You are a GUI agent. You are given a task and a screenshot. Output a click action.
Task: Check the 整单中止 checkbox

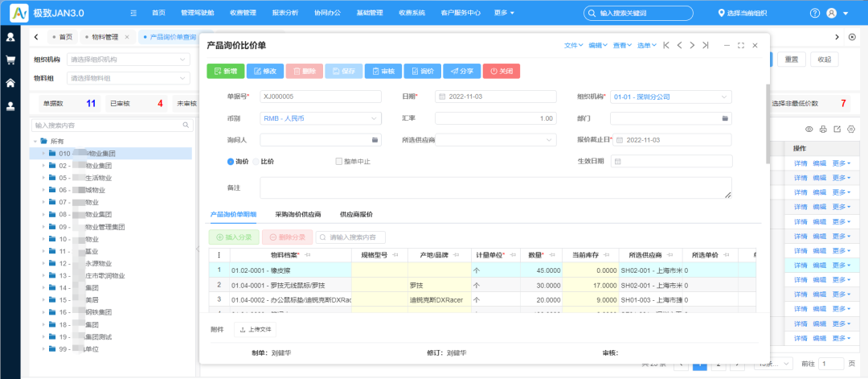(339, 161)
